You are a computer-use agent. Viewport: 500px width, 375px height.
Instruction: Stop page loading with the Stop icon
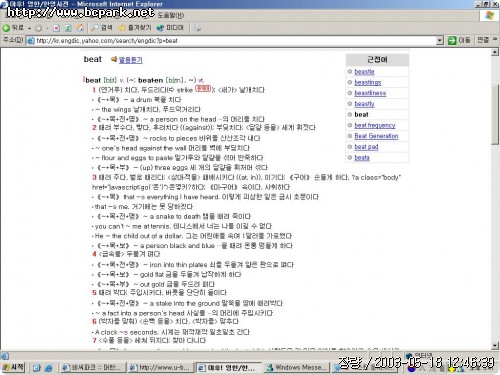pyautogui.click(x=57, y=28)
